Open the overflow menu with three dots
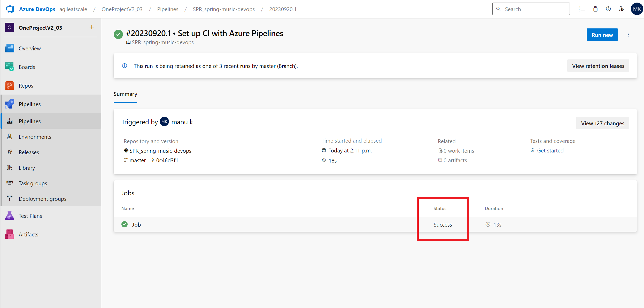This screenshot has width=644, height=308. point(629,35)
